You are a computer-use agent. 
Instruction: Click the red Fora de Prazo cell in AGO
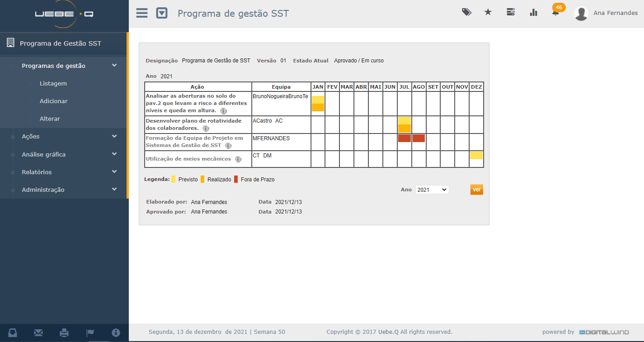418,138
